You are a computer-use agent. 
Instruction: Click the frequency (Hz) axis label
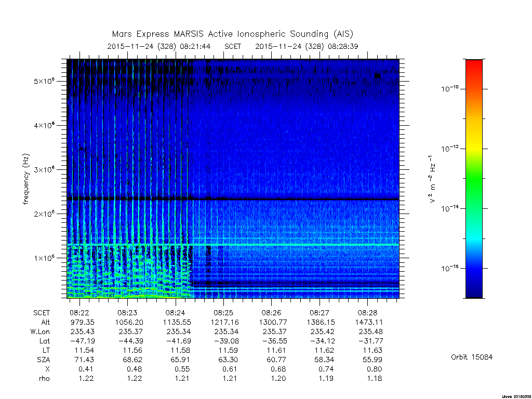26,179
